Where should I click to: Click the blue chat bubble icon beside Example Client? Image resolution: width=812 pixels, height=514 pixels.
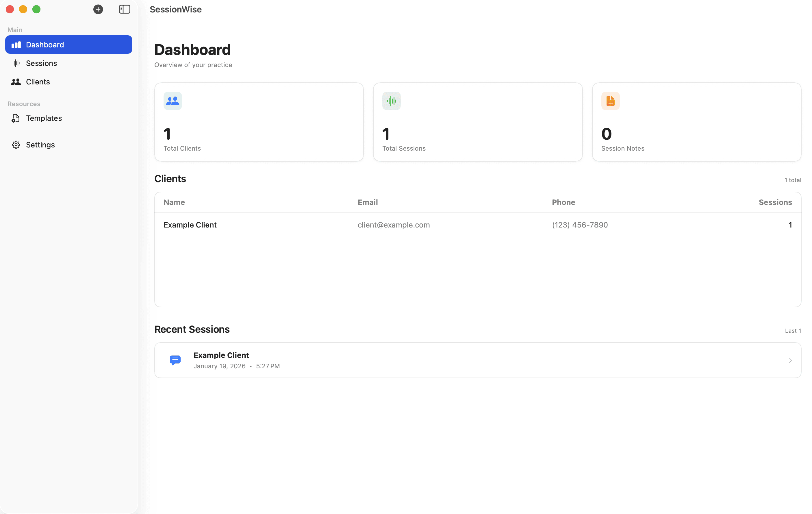click(x=175, y=360)
